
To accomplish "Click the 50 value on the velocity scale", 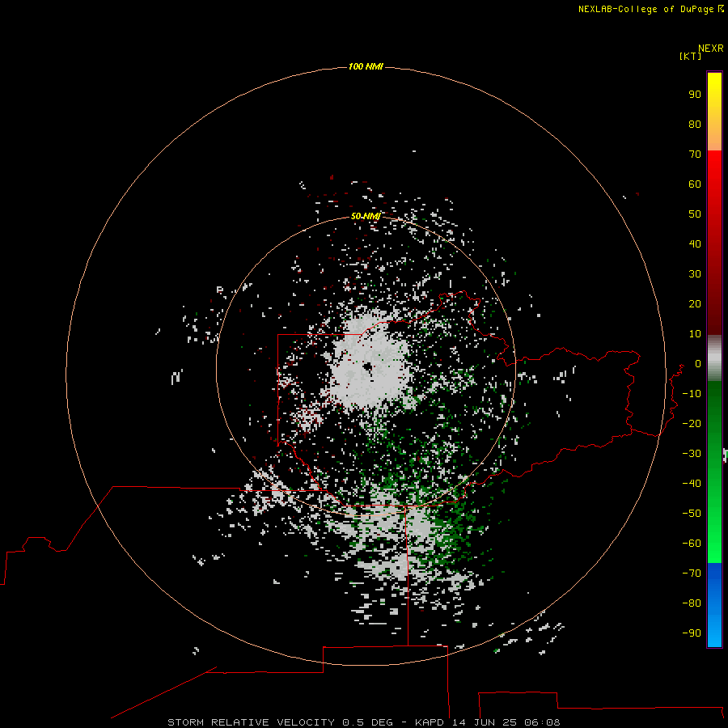I will pyautogui.click(x=695, y=214).
